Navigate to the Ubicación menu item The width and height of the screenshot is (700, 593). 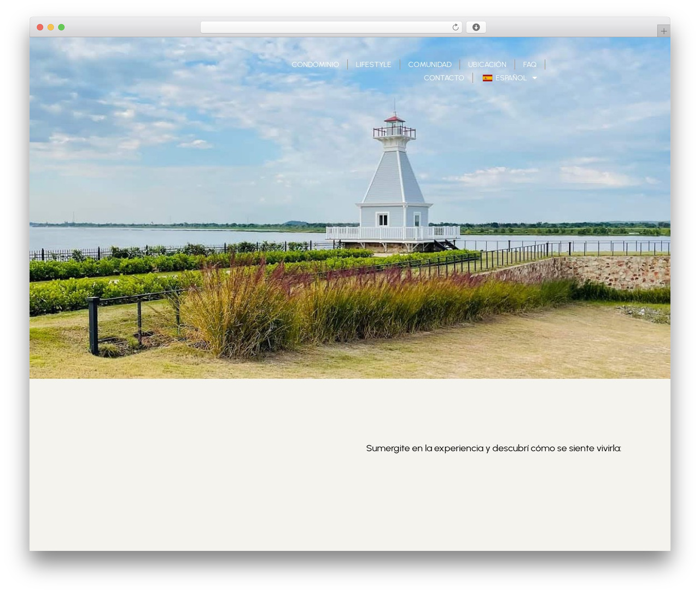coord(487,65)
